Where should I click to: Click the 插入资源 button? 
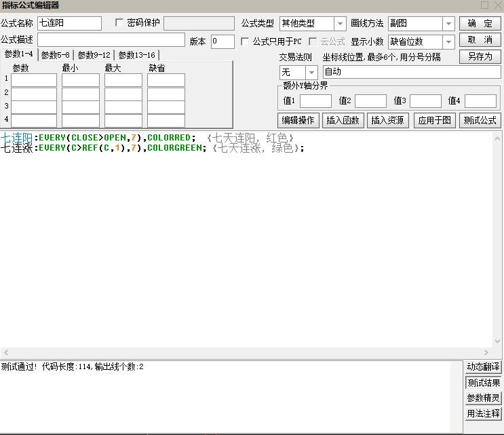(387, 120)
